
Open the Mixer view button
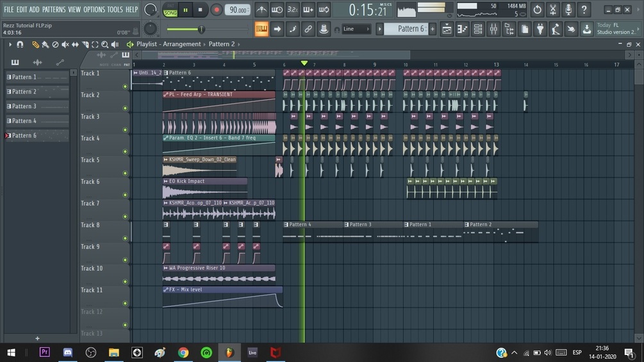click(x=493, y=29)
